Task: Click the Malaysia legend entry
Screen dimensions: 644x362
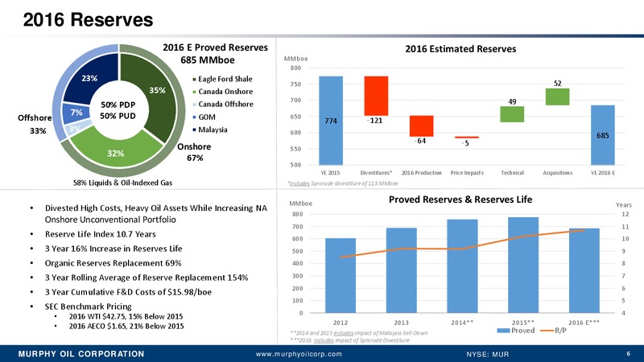Action: tap(210, 130)
